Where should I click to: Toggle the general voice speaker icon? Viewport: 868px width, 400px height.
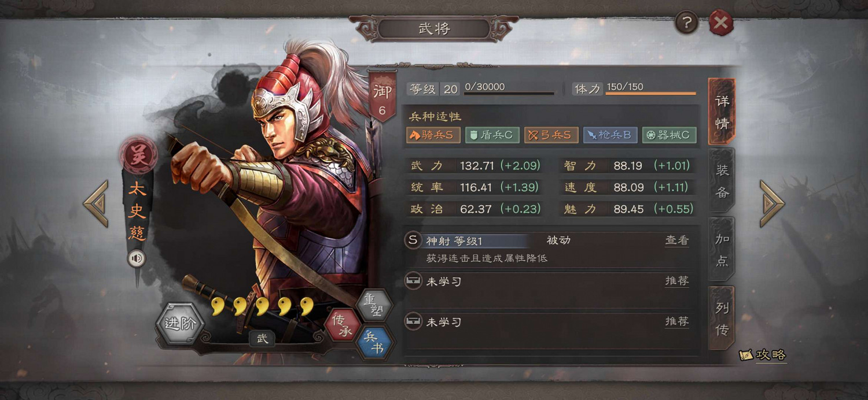click(137, 258)
